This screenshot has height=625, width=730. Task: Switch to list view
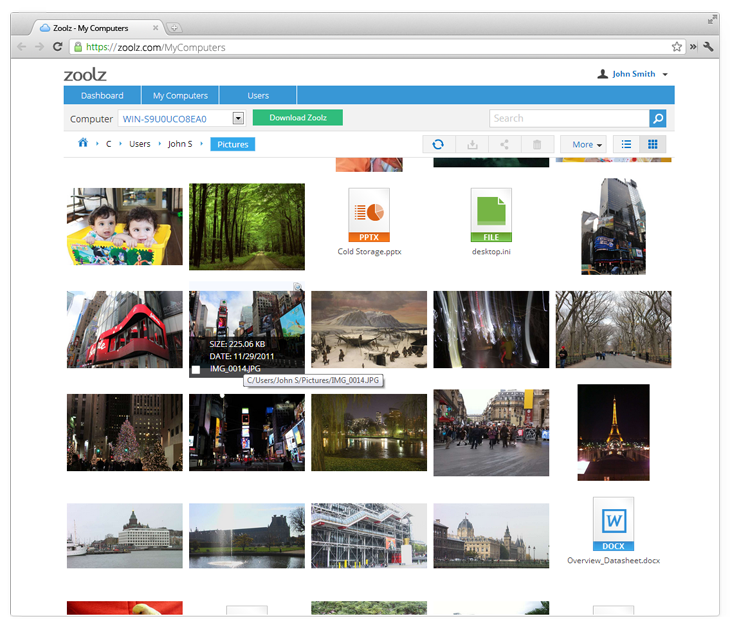tap(626, 145)
